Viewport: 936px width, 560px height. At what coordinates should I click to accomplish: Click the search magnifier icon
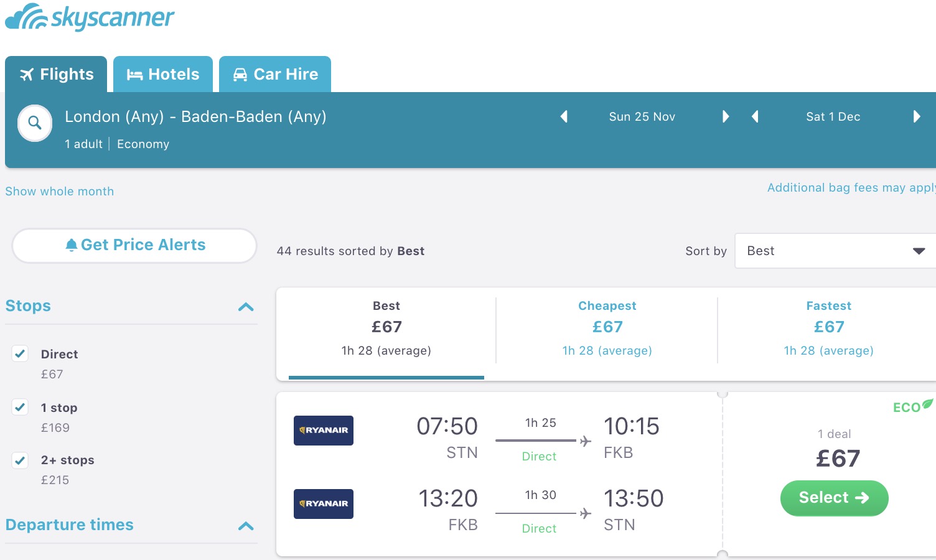pos(34,123)
